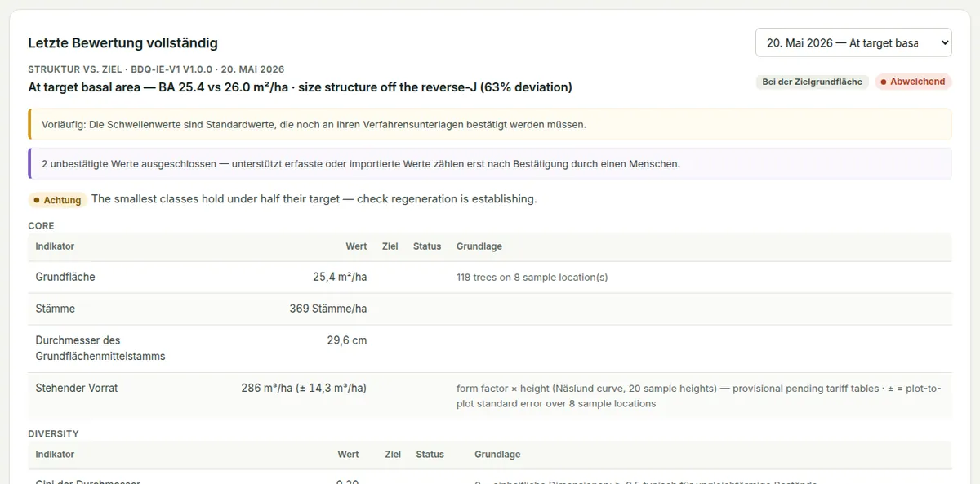
Task: Click the 'Abweichend' status badge
Action: [x=913, y=82]
